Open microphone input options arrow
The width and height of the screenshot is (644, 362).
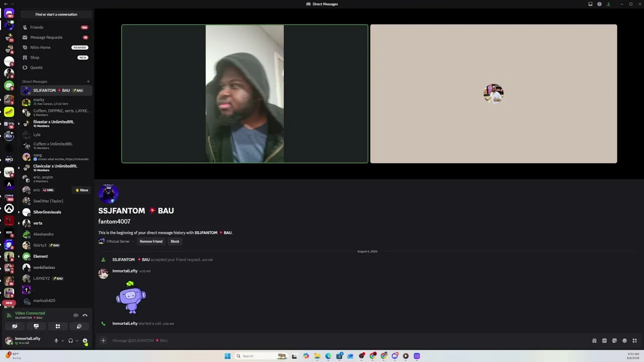coord(62,341)
